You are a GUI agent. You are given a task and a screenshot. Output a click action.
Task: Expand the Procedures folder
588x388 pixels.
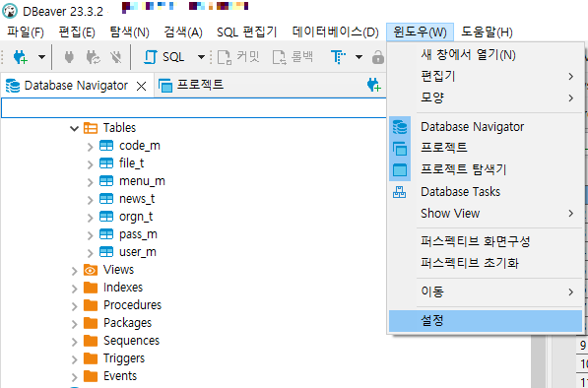[x=74, y=306]
